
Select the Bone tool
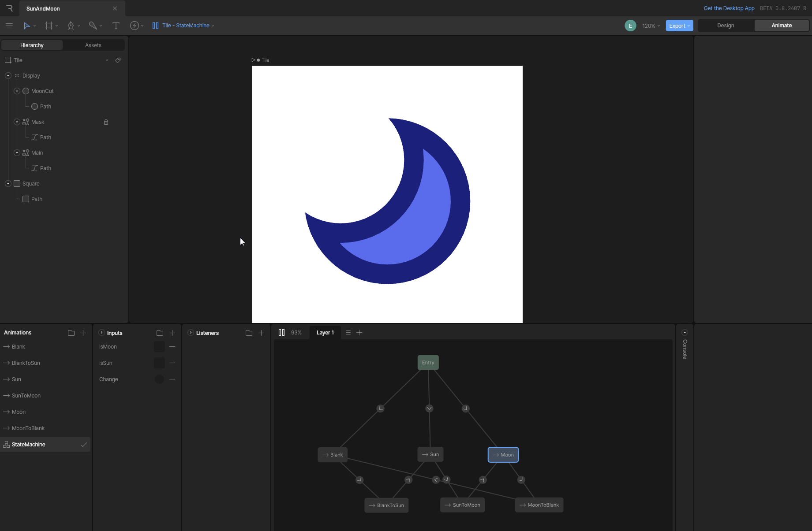(x=93, y=26)
